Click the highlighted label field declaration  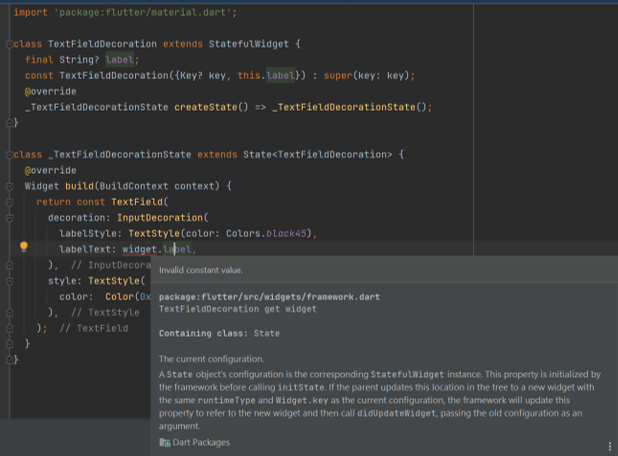(119, 60)
